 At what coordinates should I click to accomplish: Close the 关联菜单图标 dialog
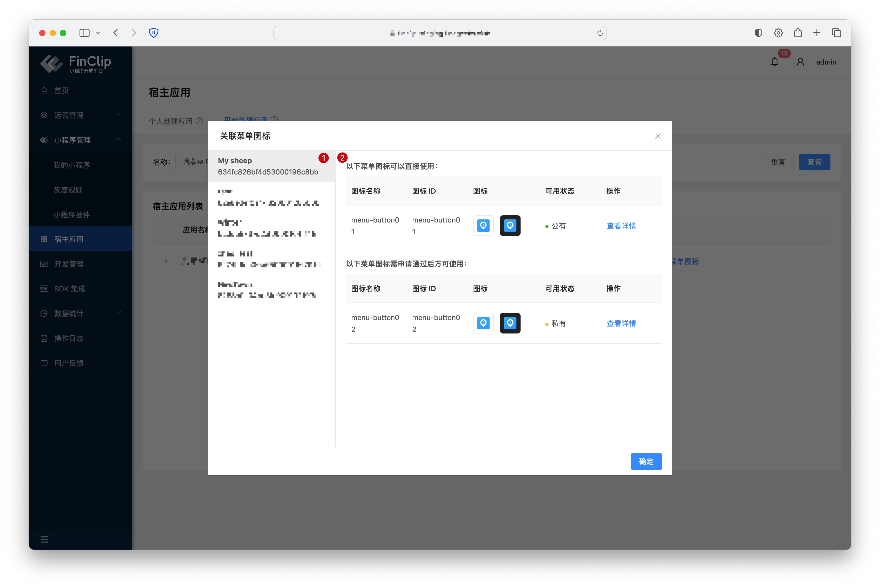(658, 136)
